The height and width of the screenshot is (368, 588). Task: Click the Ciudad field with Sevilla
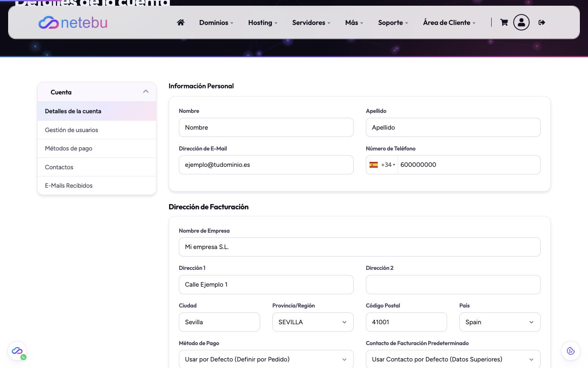pos(219,322)
